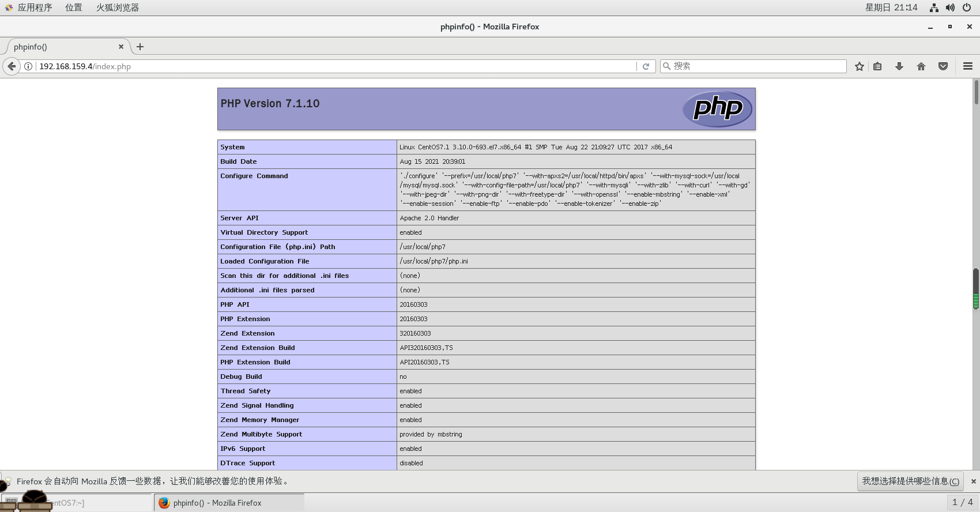
Task: Show bookmarks list icon
Action: [877, 66]
